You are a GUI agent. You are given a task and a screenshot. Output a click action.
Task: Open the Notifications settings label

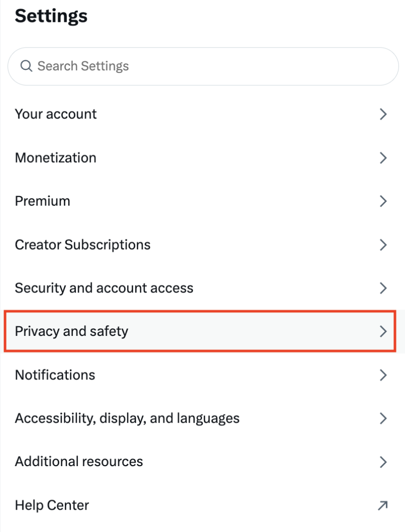pyautogui.click(x=55, y=375)
